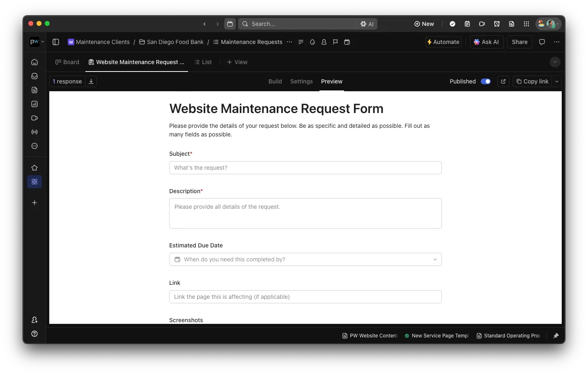The image size is (588, 374).
Task: Open the alarm clock reminders icon
Action: pyautogui.click(x=497, y=24)
